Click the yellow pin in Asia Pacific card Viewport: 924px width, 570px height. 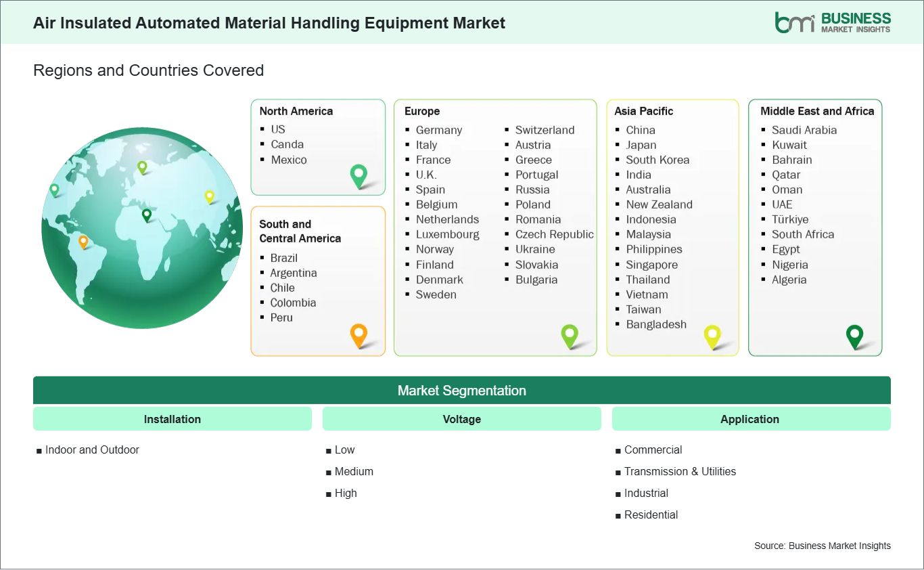(x=712, y=336)
